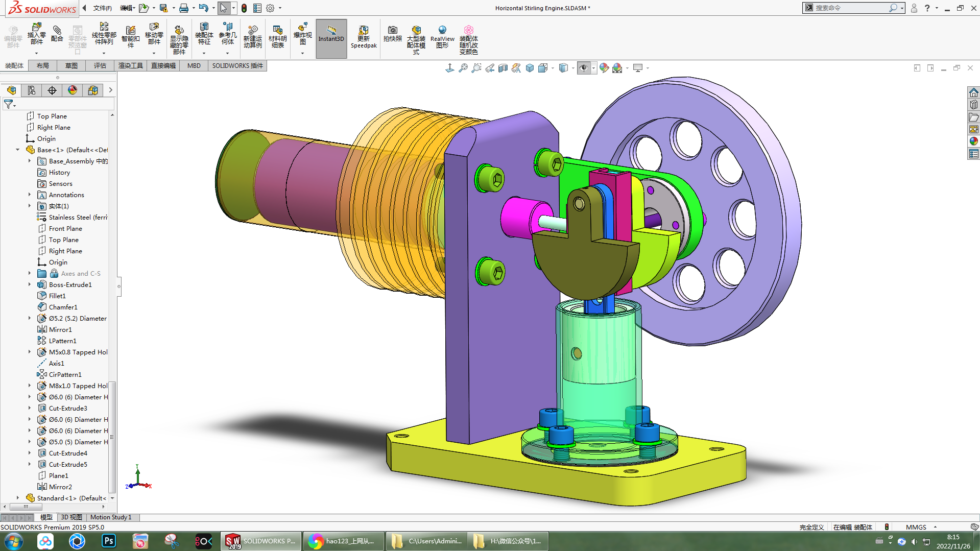The image size is (980, 551).
Task: Open Bill of Materials tool
Action: tap(277, 37)
